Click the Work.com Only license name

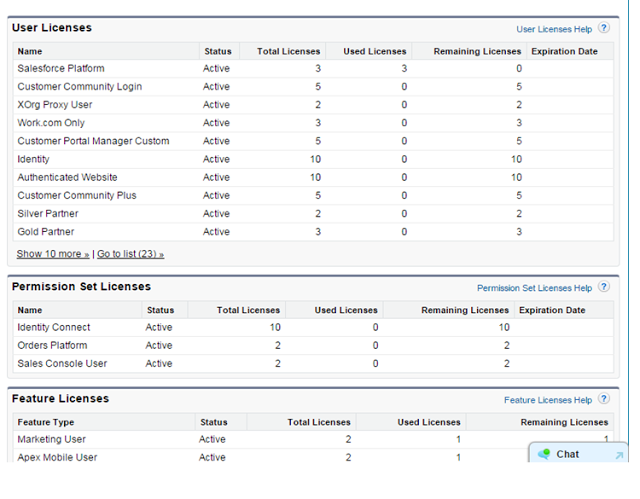point(51,123)
